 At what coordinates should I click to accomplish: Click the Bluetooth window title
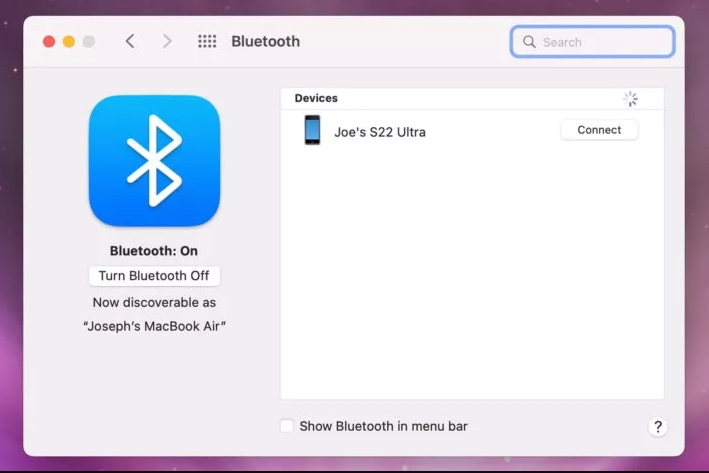(265, 41)
